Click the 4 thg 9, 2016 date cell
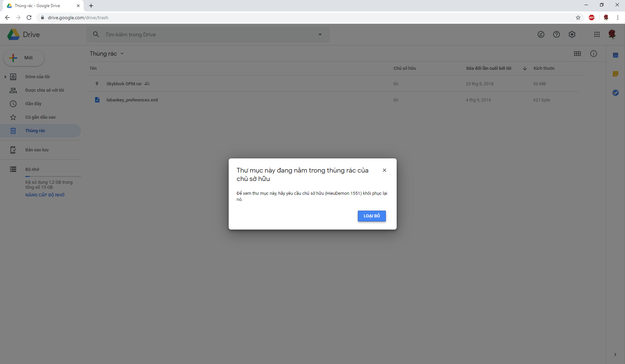625x364 pixels. [478, 100]
